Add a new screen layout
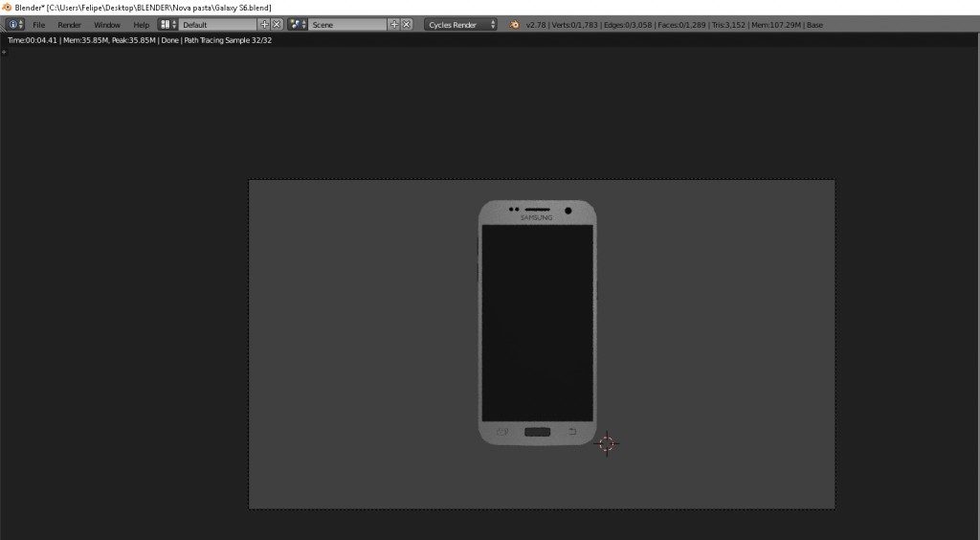Viewport: 980px width, 540px height. (x=264, y=24)
